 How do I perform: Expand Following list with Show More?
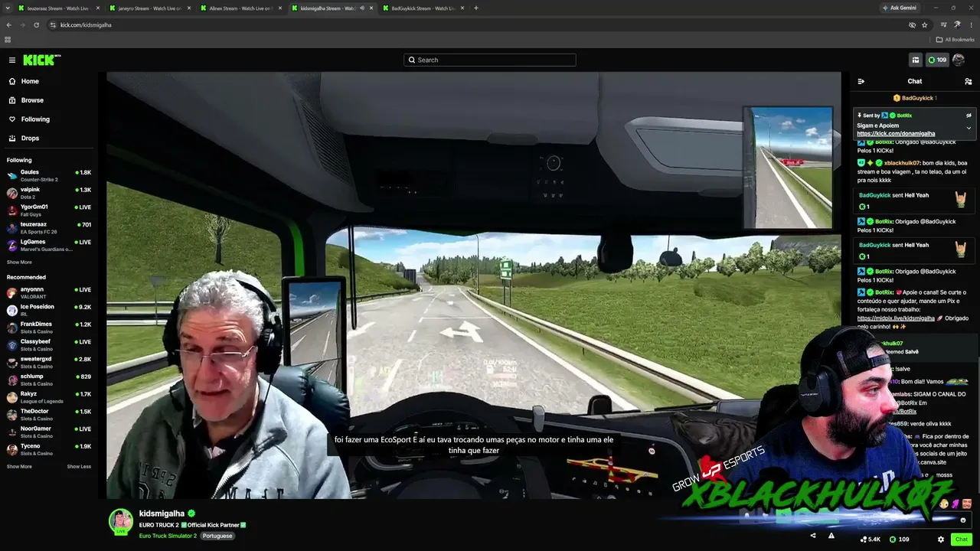click(x=19, y=262)
